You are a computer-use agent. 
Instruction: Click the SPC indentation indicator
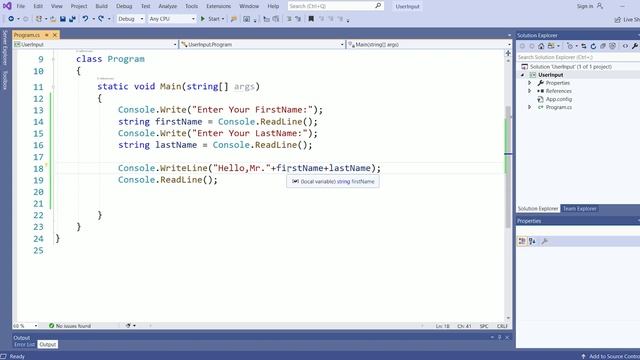pos(484,326)
